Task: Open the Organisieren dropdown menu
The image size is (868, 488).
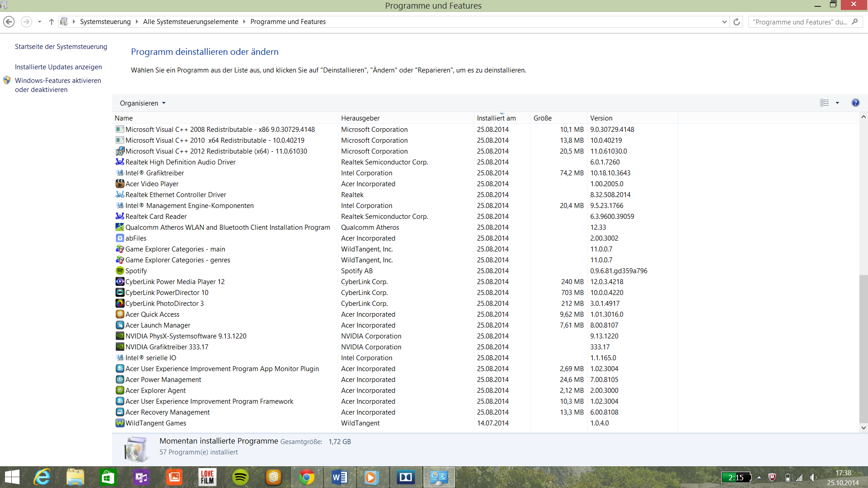Action: (143, 103)
